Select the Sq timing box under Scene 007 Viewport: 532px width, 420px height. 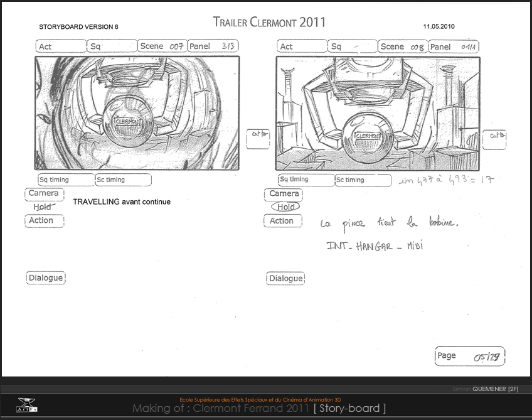65,180
